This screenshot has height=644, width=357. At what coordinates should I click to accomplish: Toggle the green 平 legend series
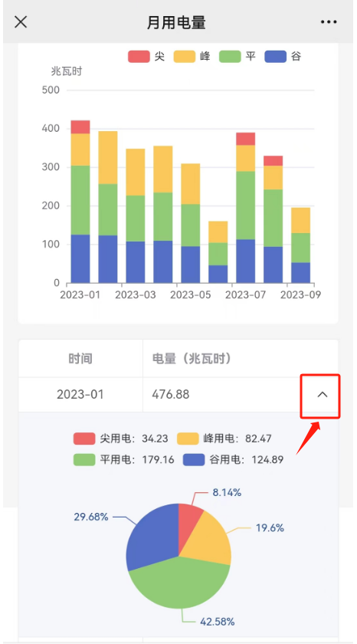pyautogui.click(x=237, y=56)
